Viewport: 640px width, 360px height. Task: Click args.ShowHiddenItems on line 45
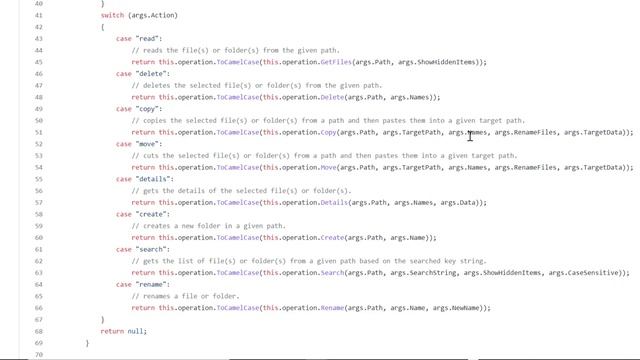click(437, 62)
